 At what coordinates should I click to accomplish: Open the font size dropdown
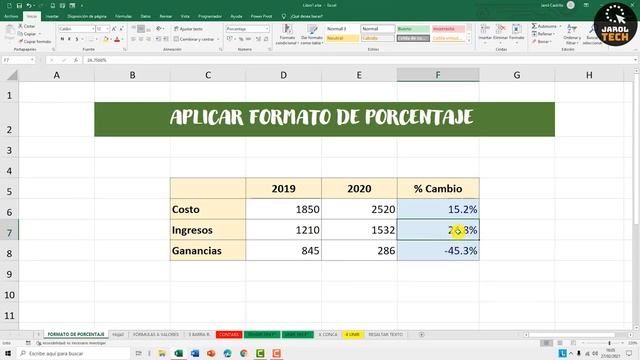[x=107, y=29]
